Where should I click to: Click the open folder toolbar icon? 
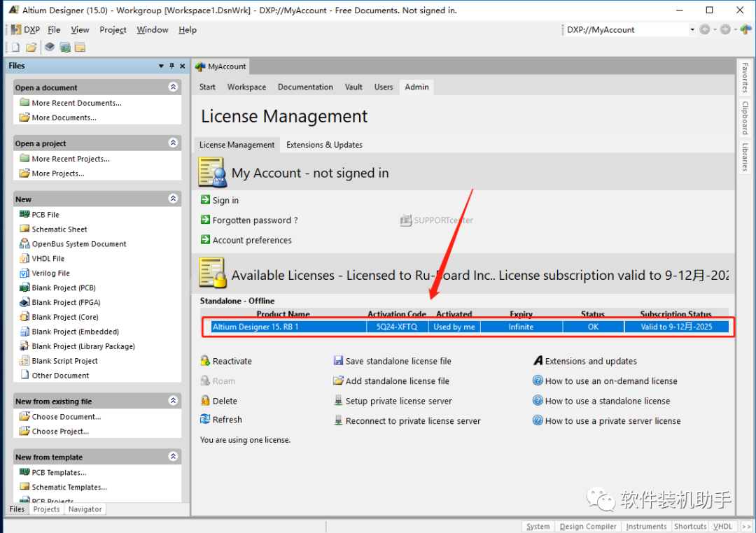pos(31,48)
